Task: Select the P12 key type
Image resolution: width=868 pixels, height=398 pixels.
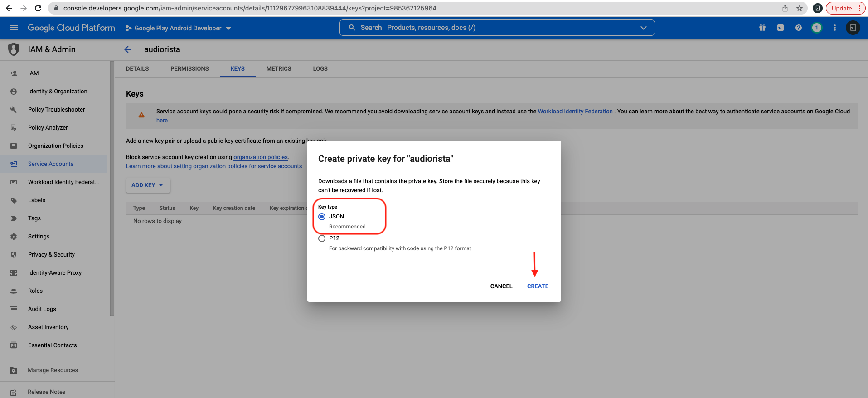Action: pyautogui.click(x=322, y=238)
